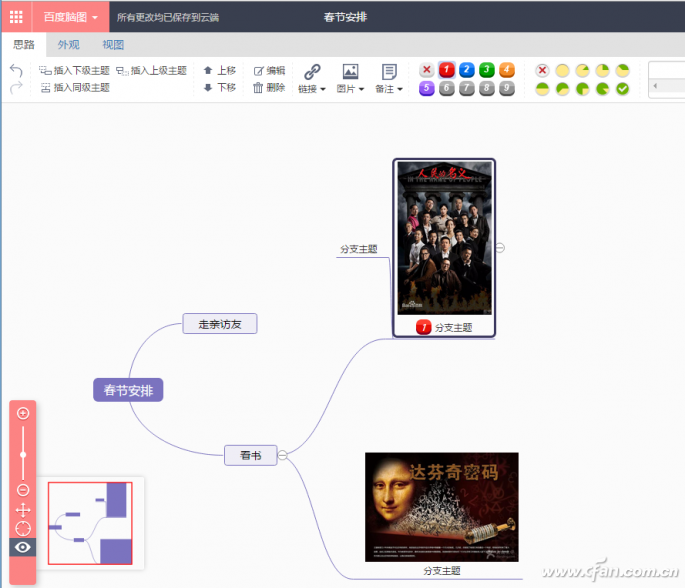The height and width of the screenshot is (588, 685).
Task: Zoom out with the minus button
Action: tap(23, 490)
